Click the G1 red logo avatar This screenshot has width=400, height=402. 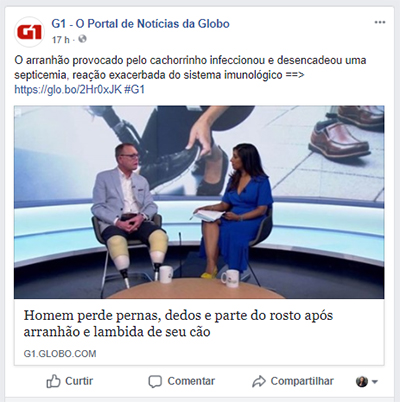pos(29,32)
